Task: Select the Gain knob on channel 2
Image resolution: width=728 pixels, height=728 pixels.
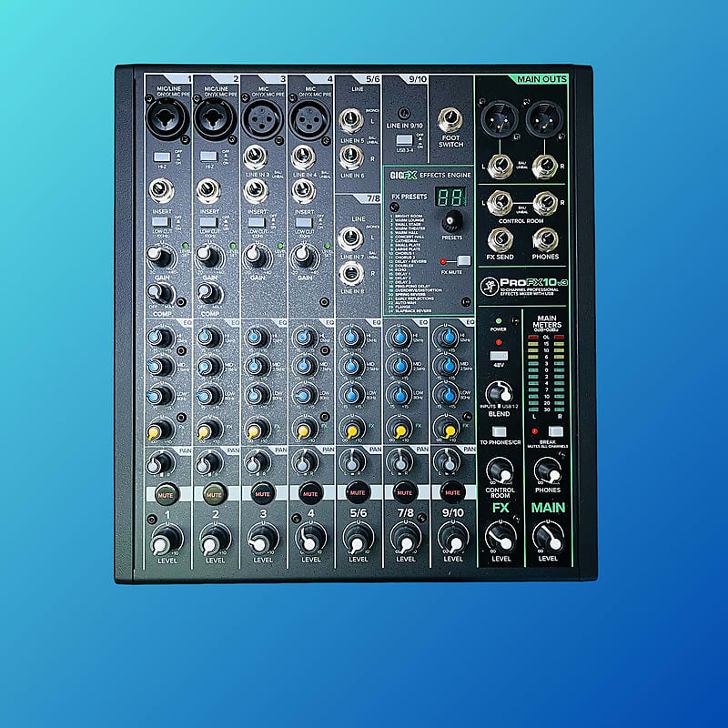Action: tap(207, 256)
